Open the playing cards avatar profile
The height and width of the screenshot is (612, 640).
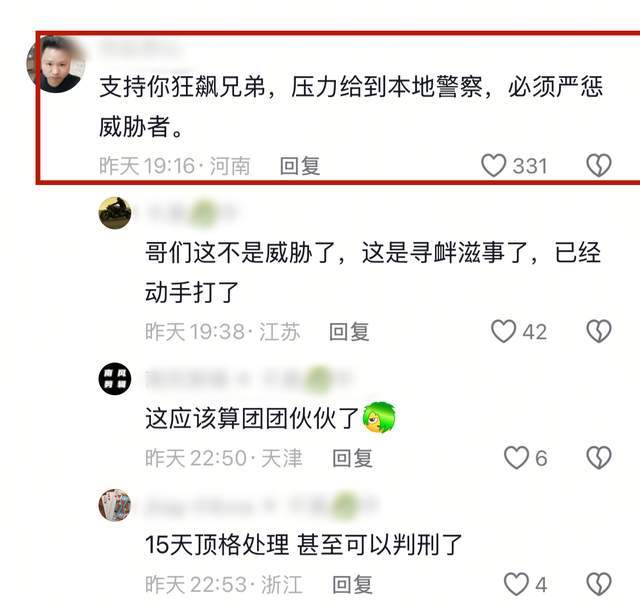(115, 505)
